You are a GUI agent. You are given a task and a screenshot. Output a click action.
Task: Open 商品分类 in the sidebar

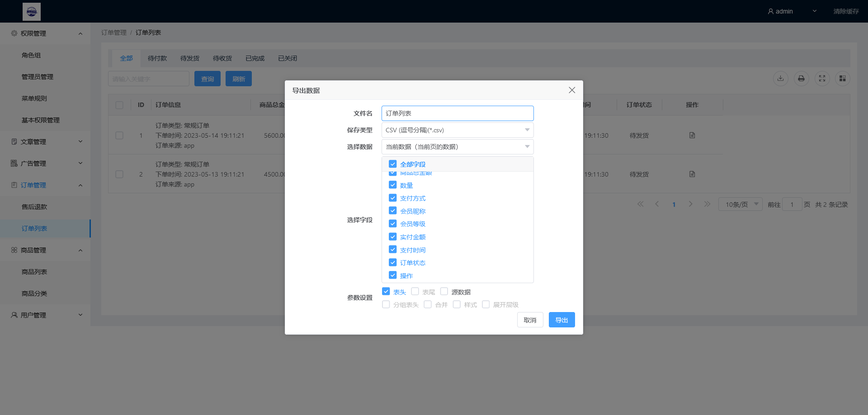(x=45, y=294)
